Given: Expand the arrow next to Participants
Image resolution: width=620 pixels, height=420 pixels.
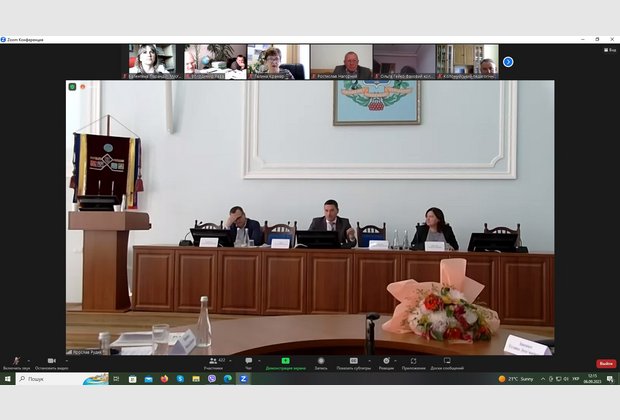Looking at the screenshot, I should (x=230, y=361).
